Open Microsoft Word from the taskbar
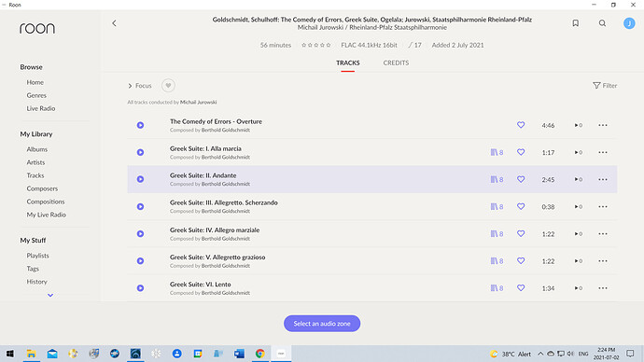Viewport: 644px width, 362px height. [x=239, y=354]
